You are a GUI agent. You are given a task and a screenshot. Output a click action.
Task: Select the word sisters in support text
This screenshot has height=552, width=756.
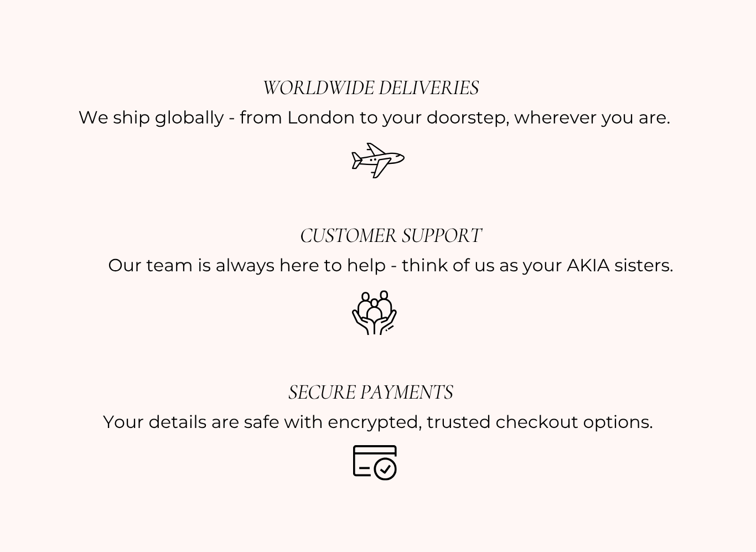[643, 266]
